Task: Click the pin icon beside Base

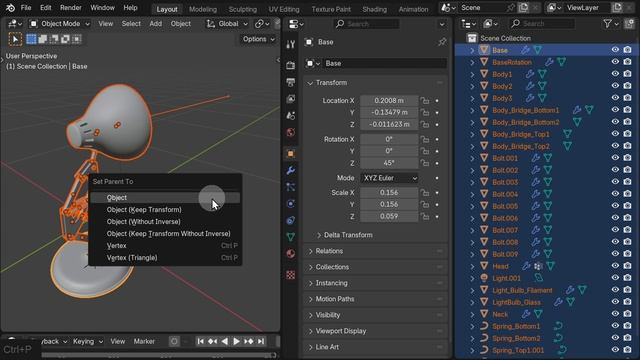Action: (x=442, y=42)
